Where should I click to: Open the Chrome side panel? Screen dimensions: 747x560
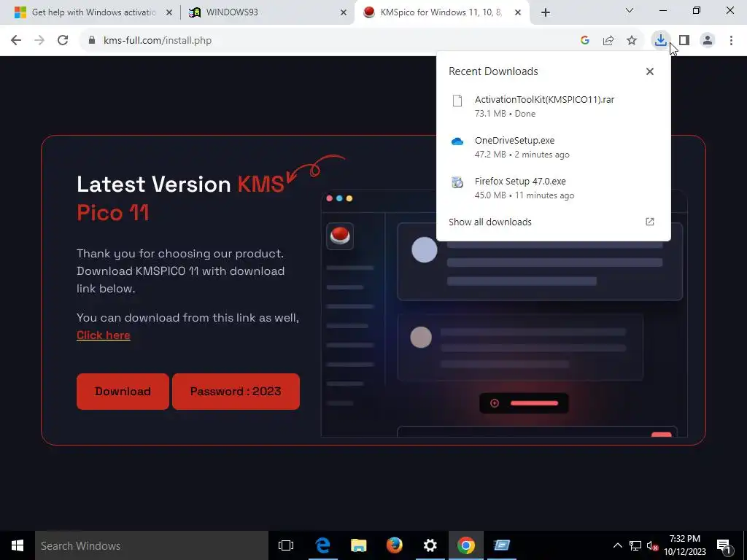pyautogui.click(x=684, y=41)
